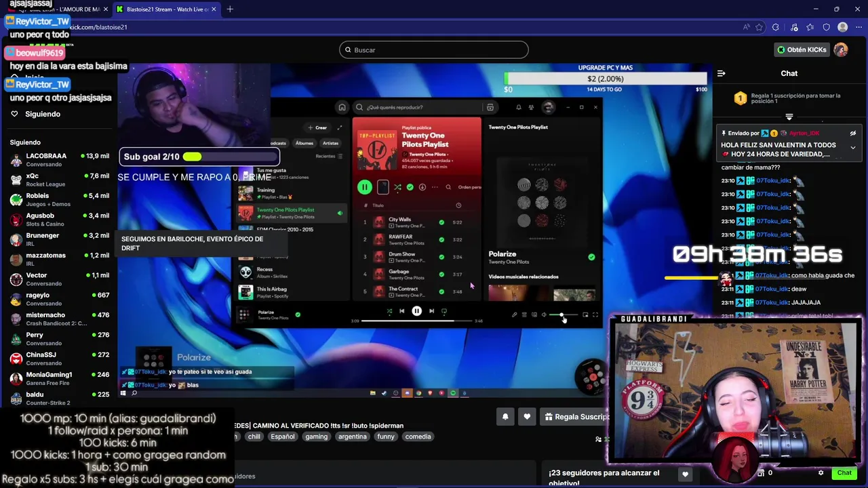This screenshot has width=868, height=488.
Task: Toggle stream notification bell on Kick
Action: (x=505, y=417)
